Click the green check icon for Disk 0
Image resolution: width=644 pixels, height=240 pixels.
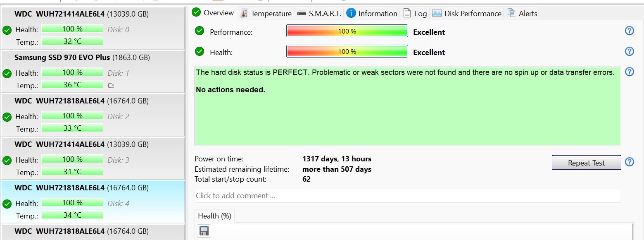(x=7, y=30)
